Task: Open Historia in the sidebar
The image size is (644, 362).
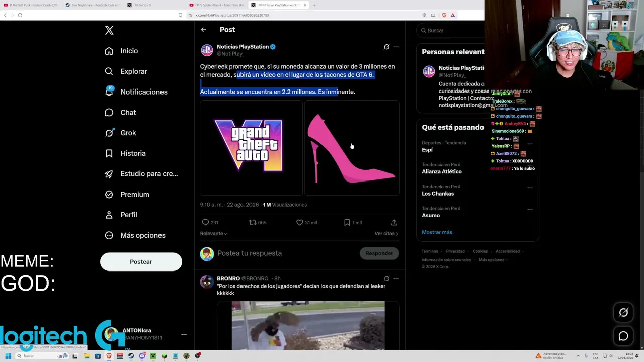Action: pos(125,153)
